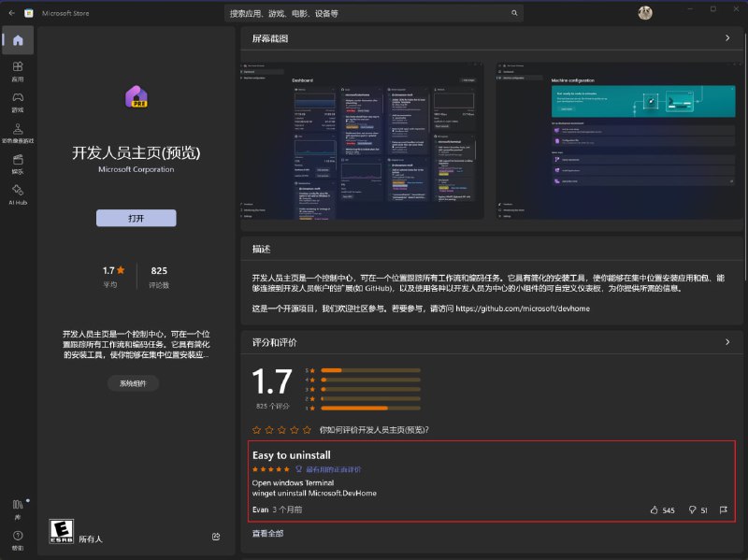This screenshot has height=560, width=748.
Task: Click the search magnifier icon
Action: tap(514, 13)
